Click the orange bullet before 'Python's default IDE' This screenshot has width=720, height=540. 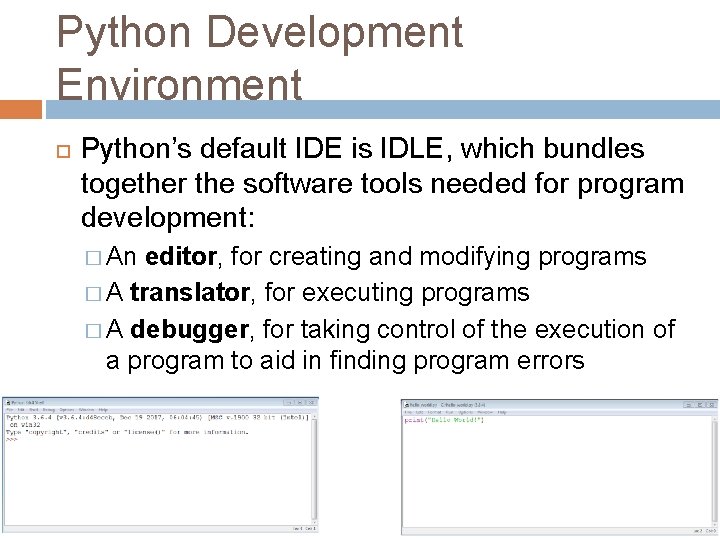[x=63, y=152]
